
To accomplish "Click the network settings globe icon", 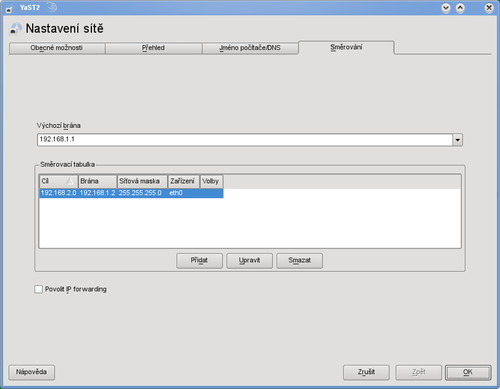I will (x=15, y=29).
